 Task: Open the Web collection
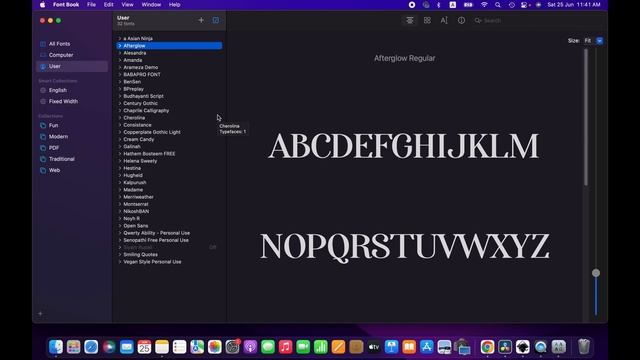pyautogui.click(x=54, y=170)
